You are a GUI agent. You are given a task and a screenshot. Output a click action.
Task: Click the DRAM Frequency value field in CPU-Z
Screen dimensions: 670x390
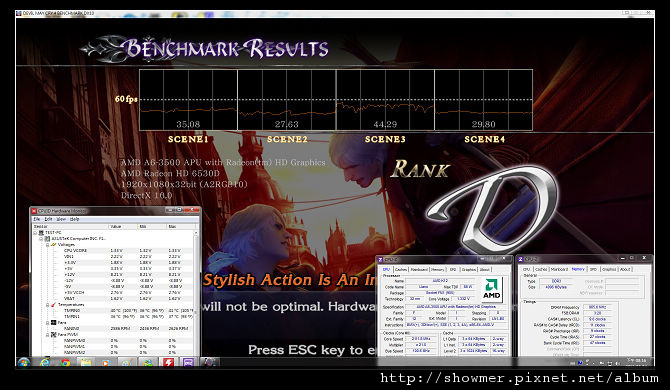click(597, 307)
